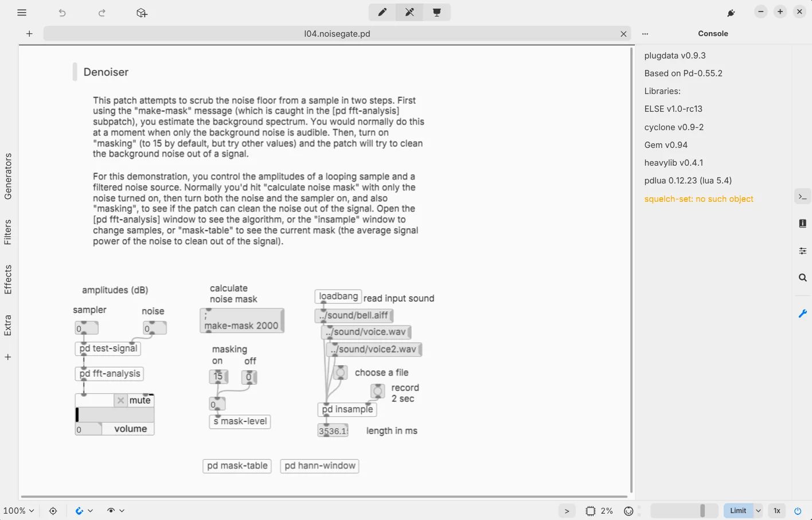812x520 pixels.
Task: Click the CPU meter chip icon
Action: click(591, 511)
